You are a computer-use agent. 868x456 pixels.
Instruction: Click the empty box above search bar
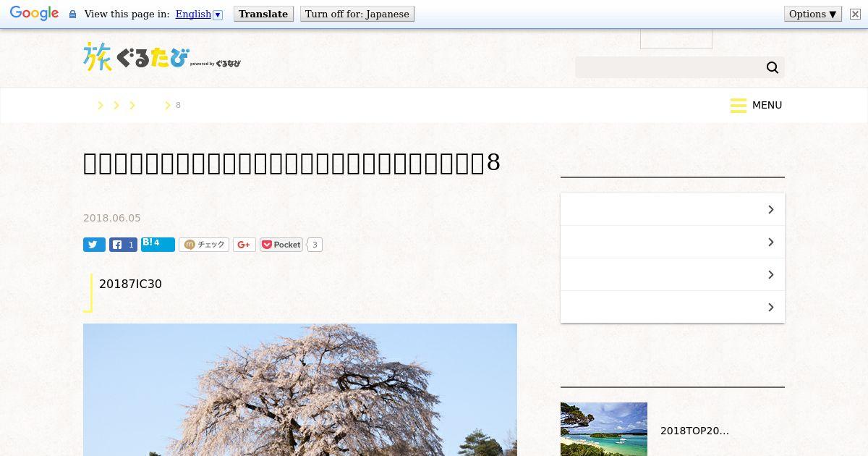[x=676, y=39]
